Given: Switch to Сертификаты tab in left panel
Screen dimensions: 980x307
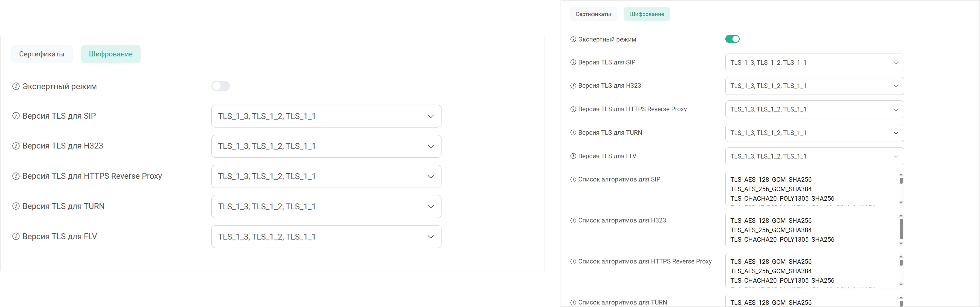Looking at the screenshot, I should (x=42, y=54).
